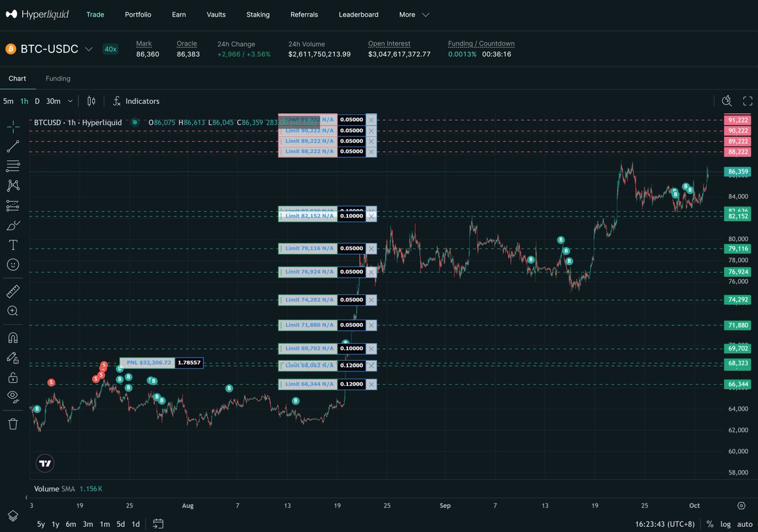Screen dimensions: 758x532
Task: Click the 86,359 current price label
Action: [738, 171]
